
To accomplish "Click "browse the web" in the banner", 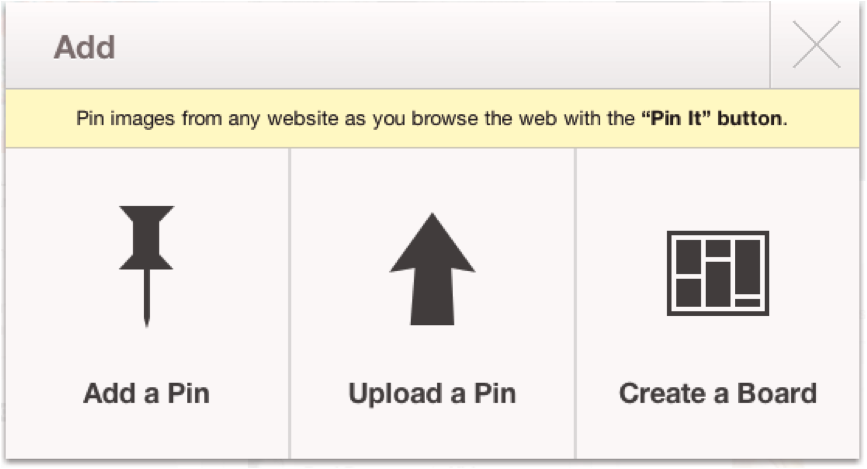I will [483, 118].
